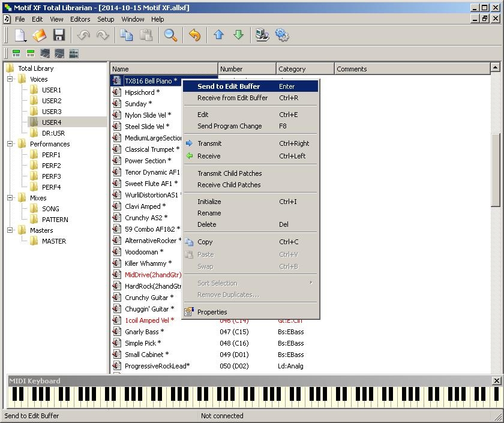
Task: Click the Properties context menu icon
Action: [189, 312]
